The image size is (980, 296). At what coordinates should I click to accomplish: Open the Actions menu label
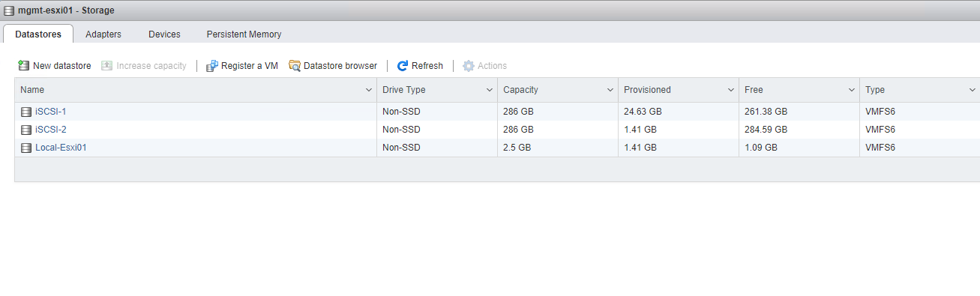(493, 66)
